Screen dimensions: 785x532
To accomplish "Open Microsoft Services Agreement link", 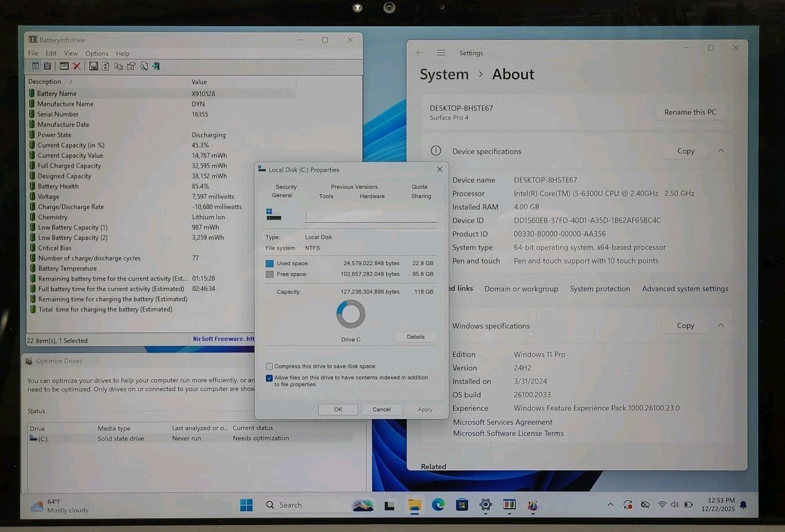I will [x=503, y=422].
